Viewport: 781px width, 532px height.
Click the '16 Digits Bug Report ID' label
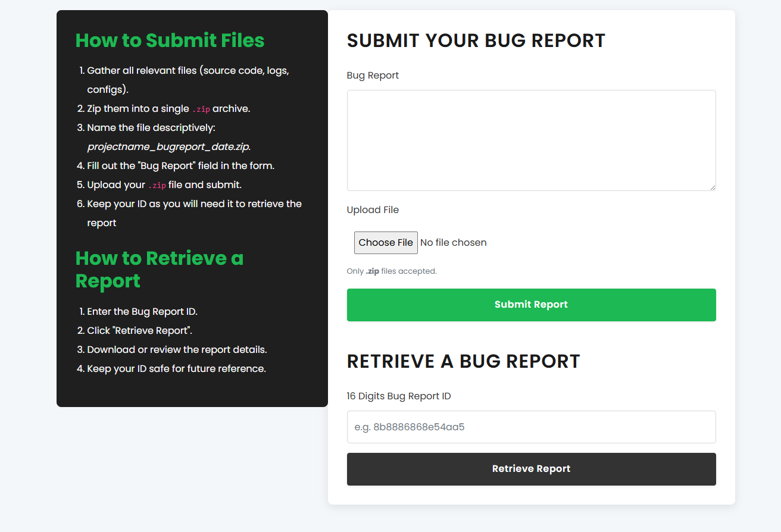[399, 396]
